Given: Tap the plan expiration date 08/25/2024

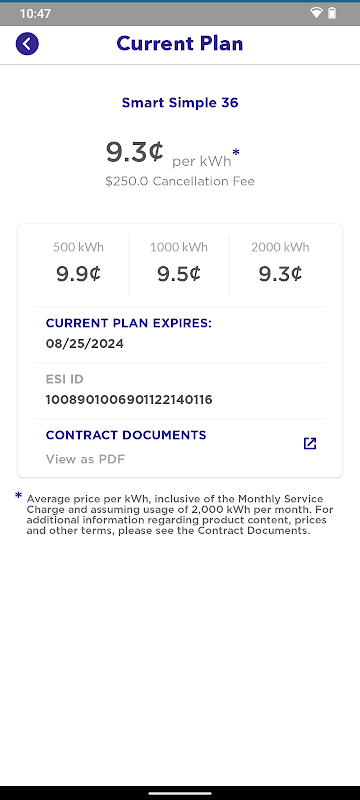Looking at the screenshot, I should pos(85,343).
